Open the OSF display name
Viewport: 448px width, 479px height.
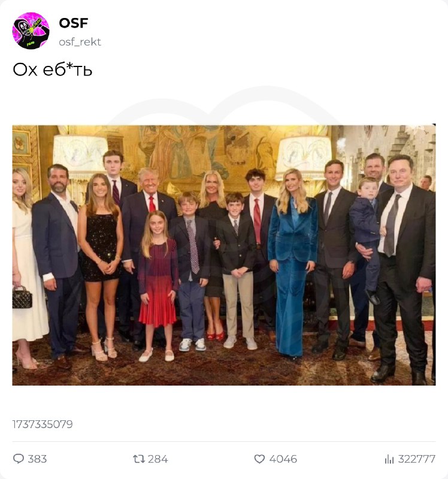(73, 23)
